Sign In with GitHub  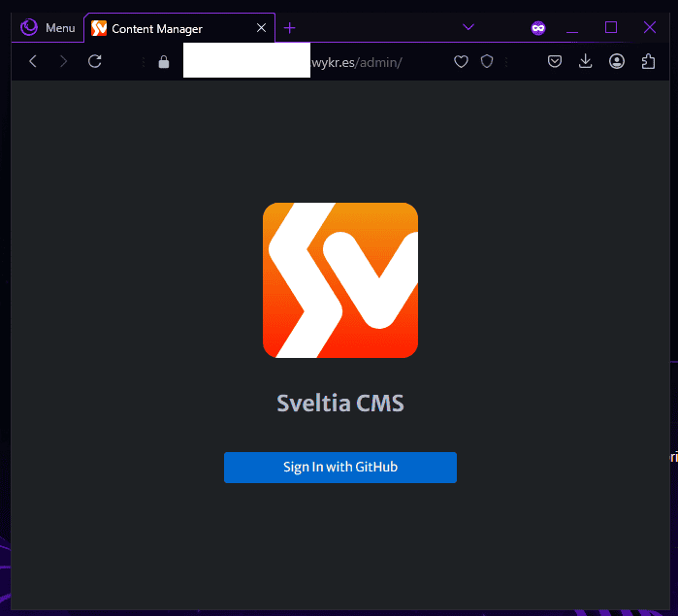coord(340,468)
